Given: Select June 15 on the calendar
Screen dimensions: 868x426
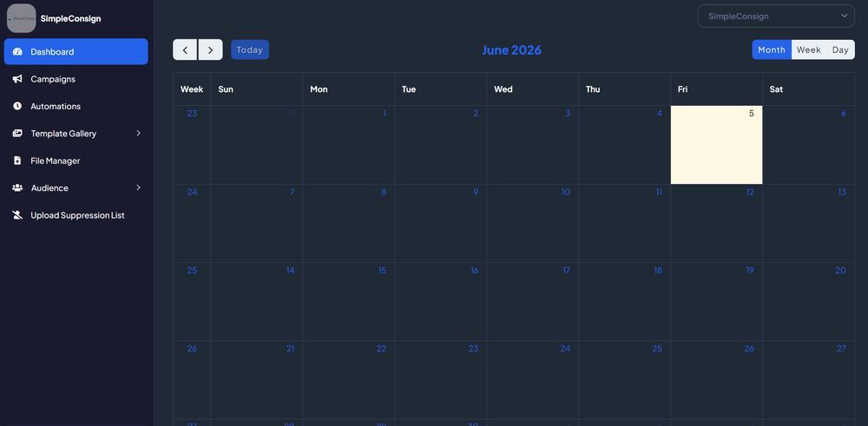Looking at the screenshot, I should [x=349, y=302].
